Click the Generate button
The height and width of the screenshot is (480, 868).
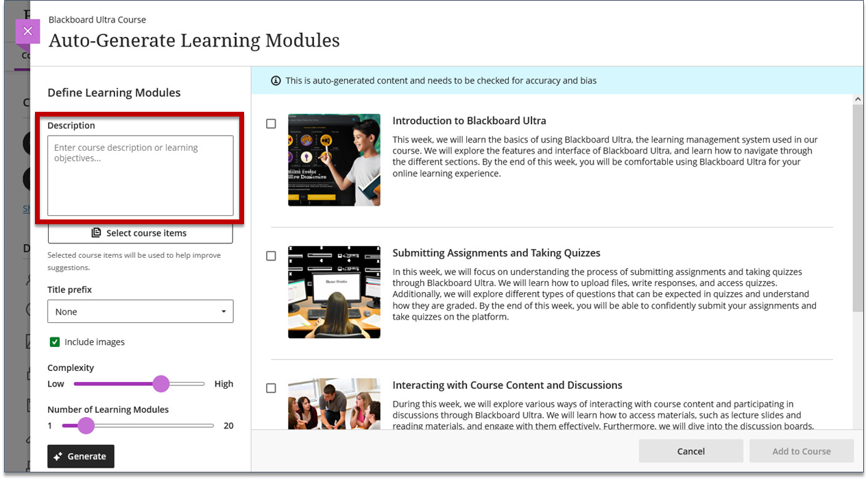click(x=81, y=457)
